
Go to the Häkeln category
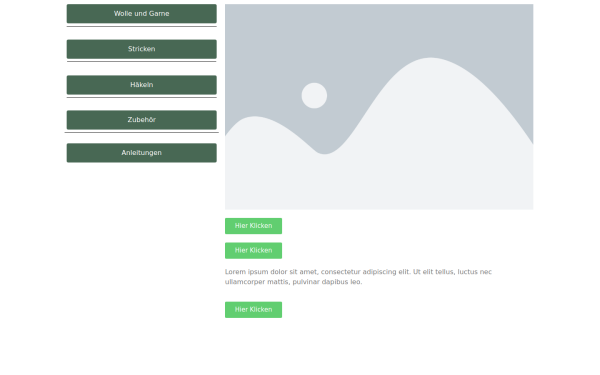[x=142, y=85]
